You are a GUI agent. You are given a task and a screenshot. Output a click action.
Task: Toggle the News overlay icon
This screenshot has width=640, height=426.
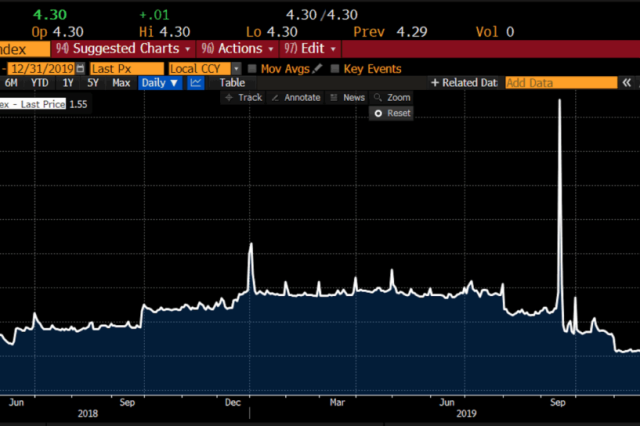click(x=347, y=98)
